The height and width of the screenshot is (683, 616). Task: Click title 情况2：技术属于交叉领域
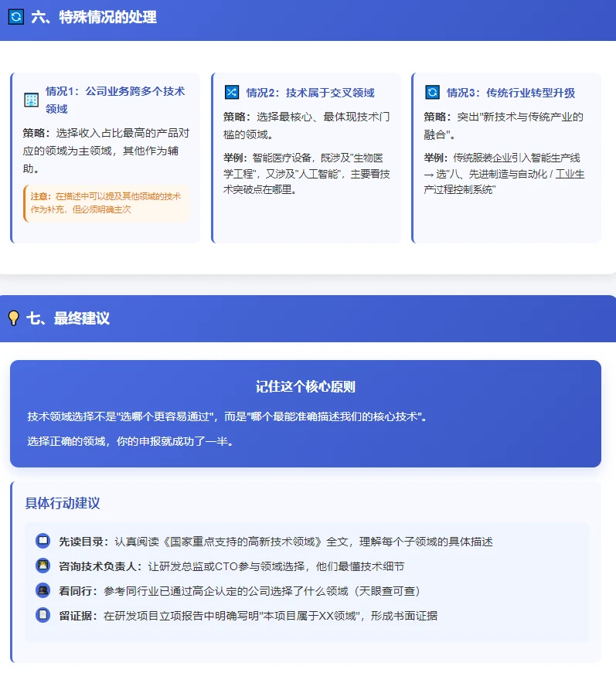click(310, 93)
